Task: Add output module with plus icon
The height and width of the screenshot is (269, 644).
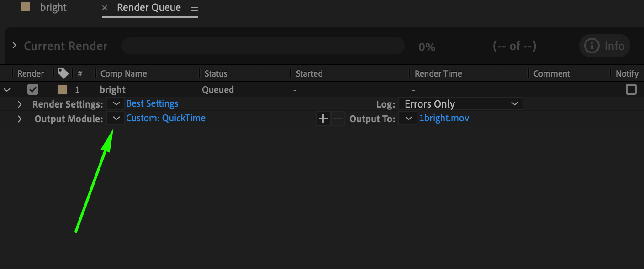Action: (x=323, y=119)
